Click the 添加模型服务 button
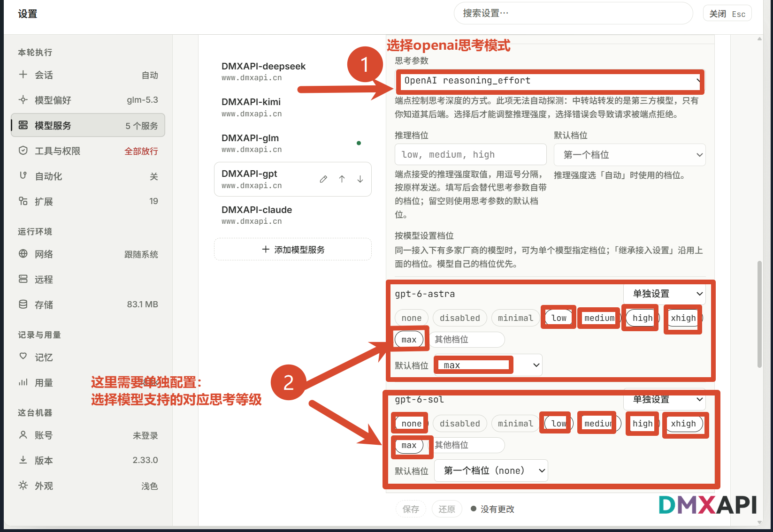Image resolution: width=773 pixels, height=532 pixels. 293,250
